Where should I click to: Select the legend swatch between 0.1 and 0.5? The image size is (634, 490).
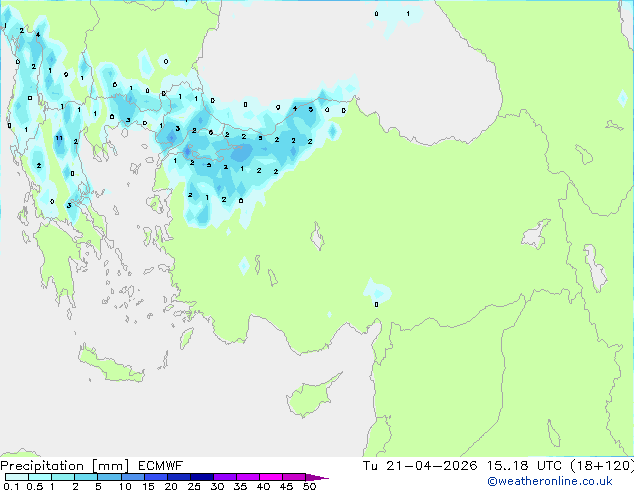(x=17, y=477)
